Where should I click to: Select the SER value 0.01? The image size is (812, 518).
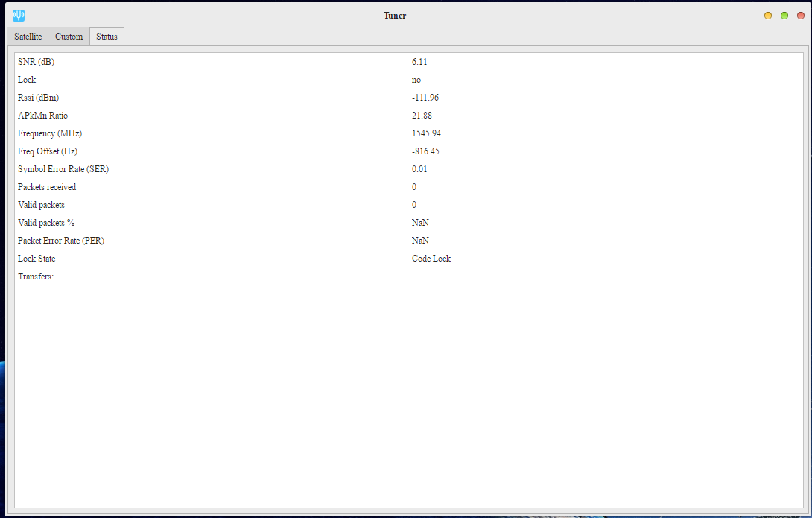click(x=419, y=169)
